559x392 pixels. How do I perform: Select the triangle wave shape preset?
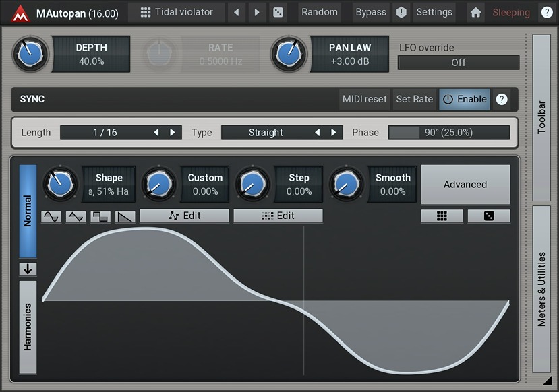click(x=76, y=217)
